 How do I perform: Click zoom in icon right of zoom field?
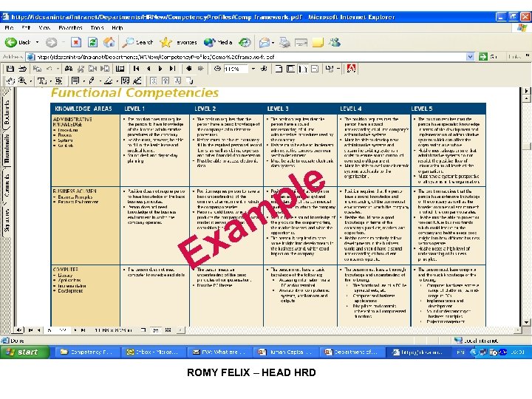pos(264,69)
